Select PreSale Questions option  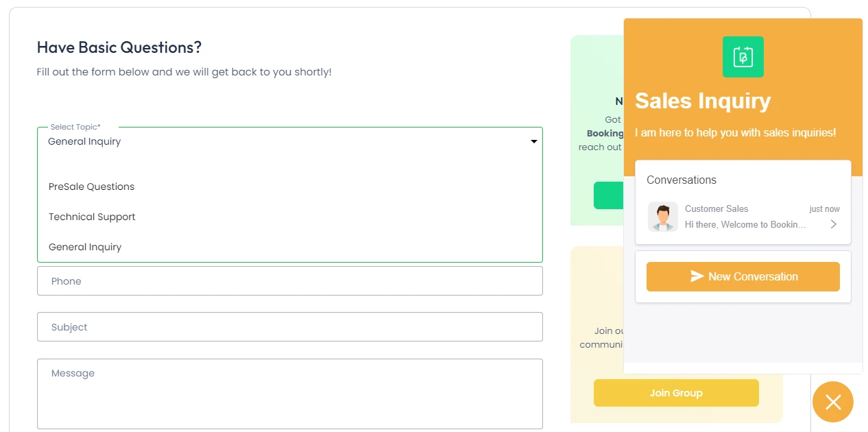[x=91, y=187]
